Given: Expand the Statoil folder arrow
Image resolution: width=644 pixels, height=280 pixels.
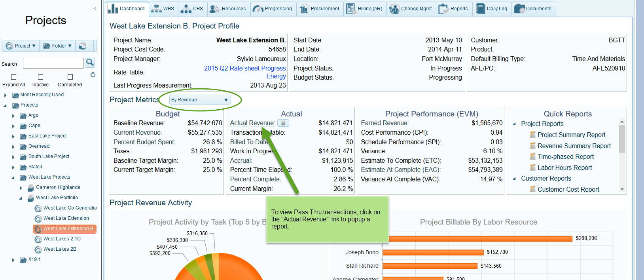Looking at the screenshot, I should (x=13, y=167).
